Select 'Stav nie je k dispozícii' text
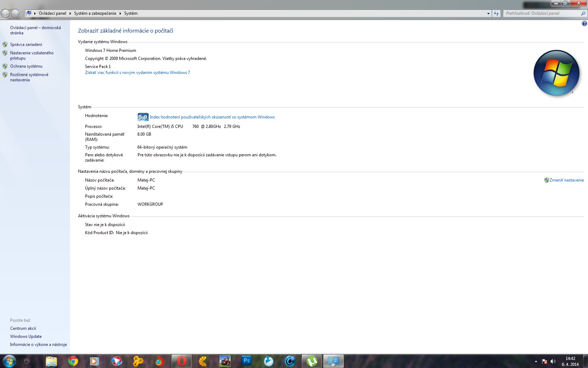Screen dimensions: 588x368 click(x=105, y=225)
